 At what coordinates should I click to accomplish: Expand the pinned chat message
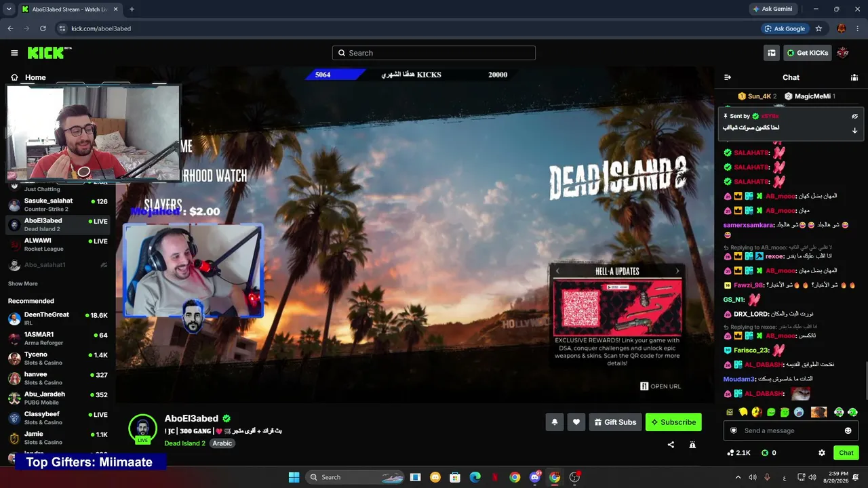pos(855,130)
